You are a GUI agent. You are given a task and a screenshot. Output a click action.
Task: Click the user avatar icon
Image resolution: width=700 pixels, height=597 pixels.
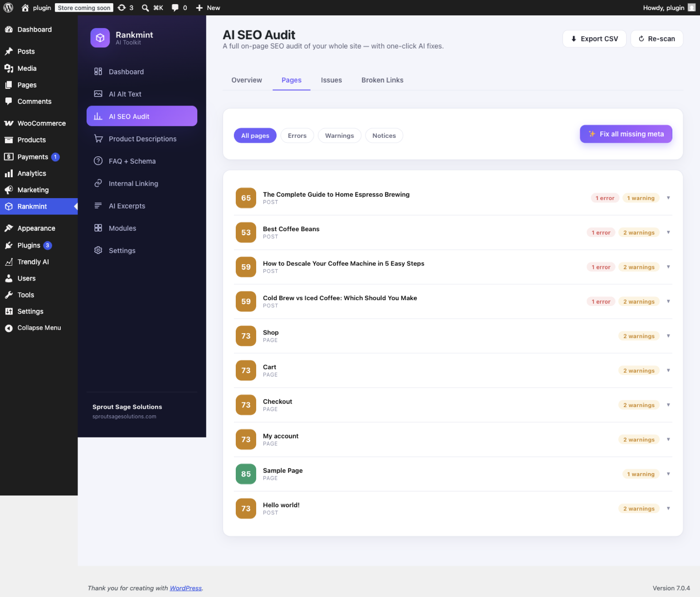[x=691, y=7]
